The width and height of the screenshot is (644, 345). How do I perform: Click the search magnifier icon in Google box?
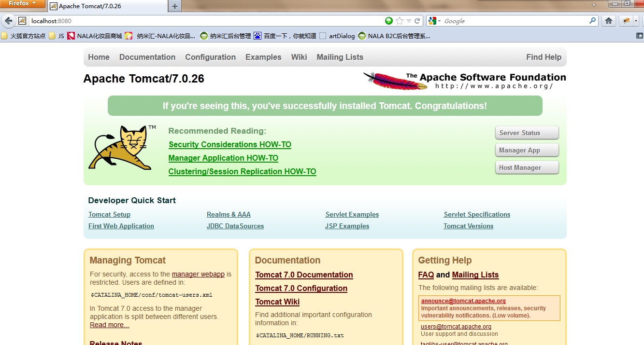point(592,21)
